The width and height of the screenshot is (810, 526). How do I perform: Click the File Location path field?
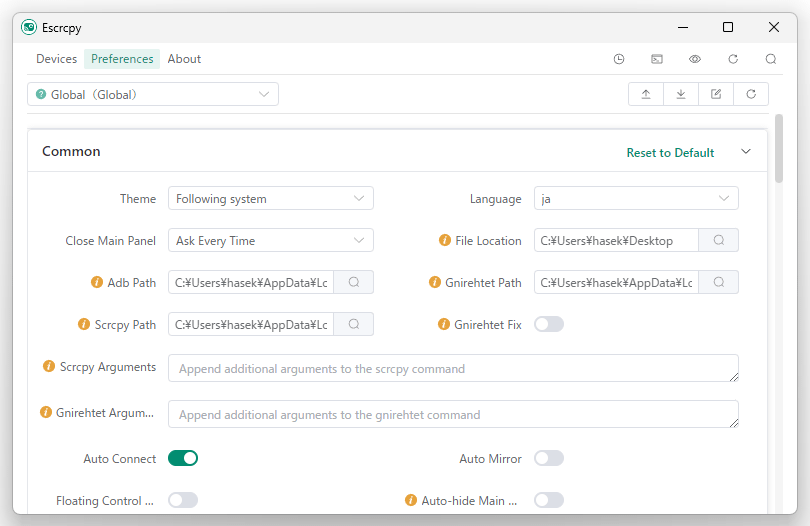pos(616,240)
